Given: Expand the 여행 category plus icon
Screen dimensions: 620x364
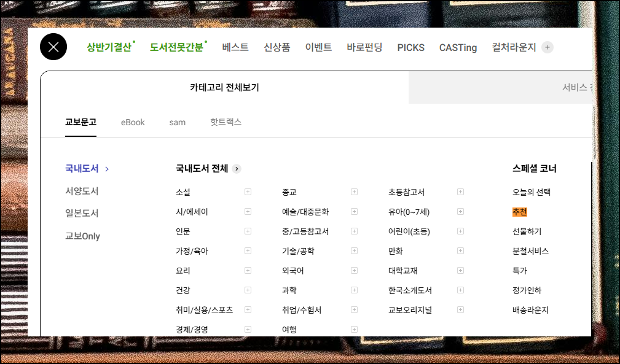Looking at the screenshot, I should pos(355,329).
